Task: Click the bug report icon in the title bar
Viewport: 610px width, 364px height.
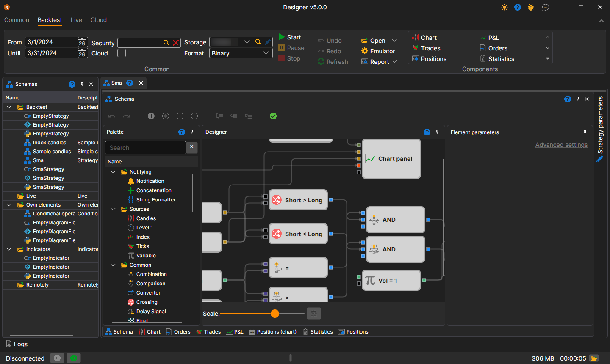Action: (x=531, y=7)
